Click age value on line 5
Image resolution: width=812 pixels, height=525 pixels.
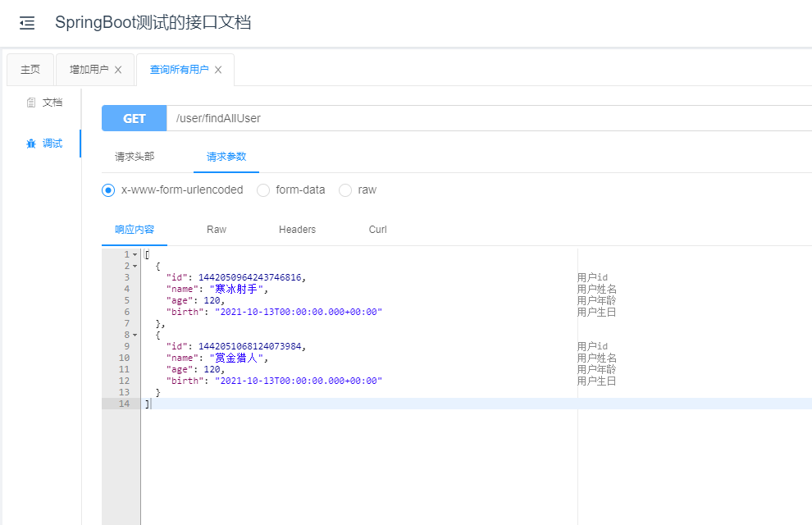click(x=212, y=300)
